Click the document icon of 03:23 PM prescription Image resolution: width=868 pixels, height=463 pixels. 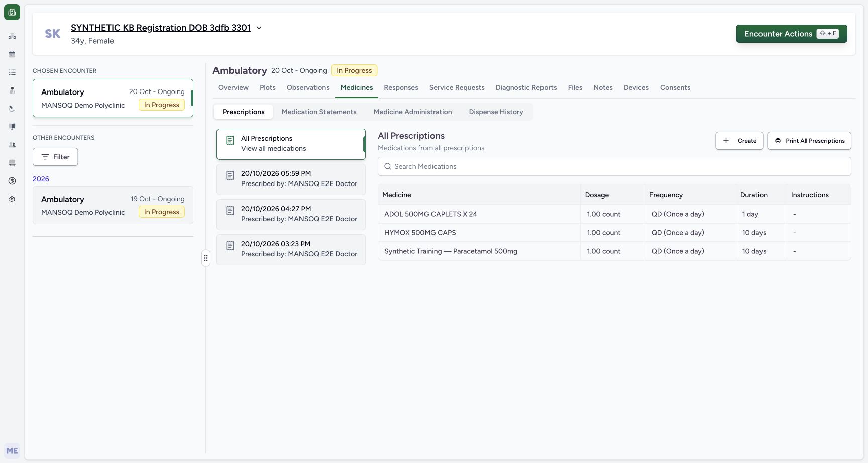coord(230,246)
